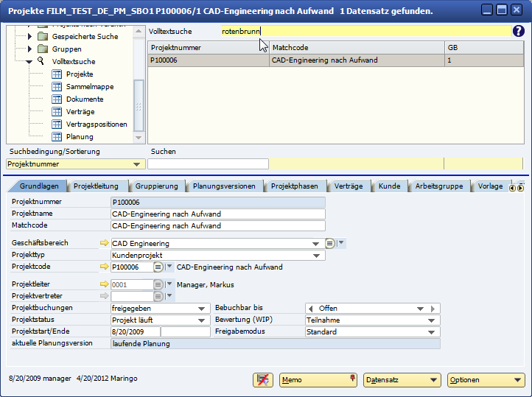Click the Memo button
Viewport: 532px width, 397px height.
coord(318,380)
